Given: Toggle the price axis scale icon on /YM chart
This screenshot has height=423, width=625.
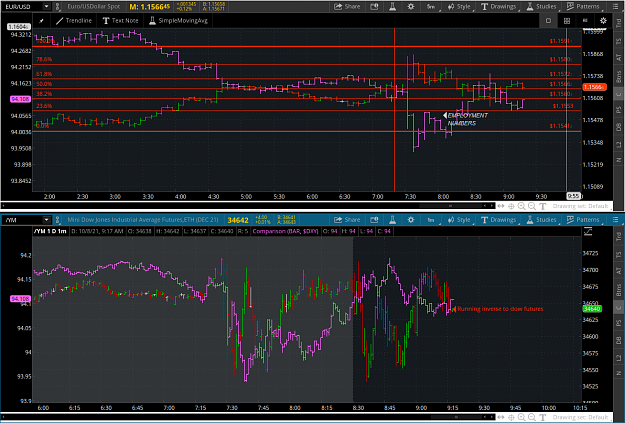Looking at the screenshot, I should (x=588, y=231).
